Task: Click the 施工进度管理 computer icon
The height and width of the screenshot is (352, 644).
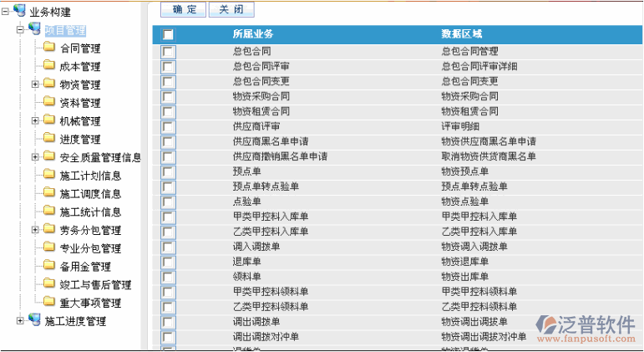Action: (34, 319)
